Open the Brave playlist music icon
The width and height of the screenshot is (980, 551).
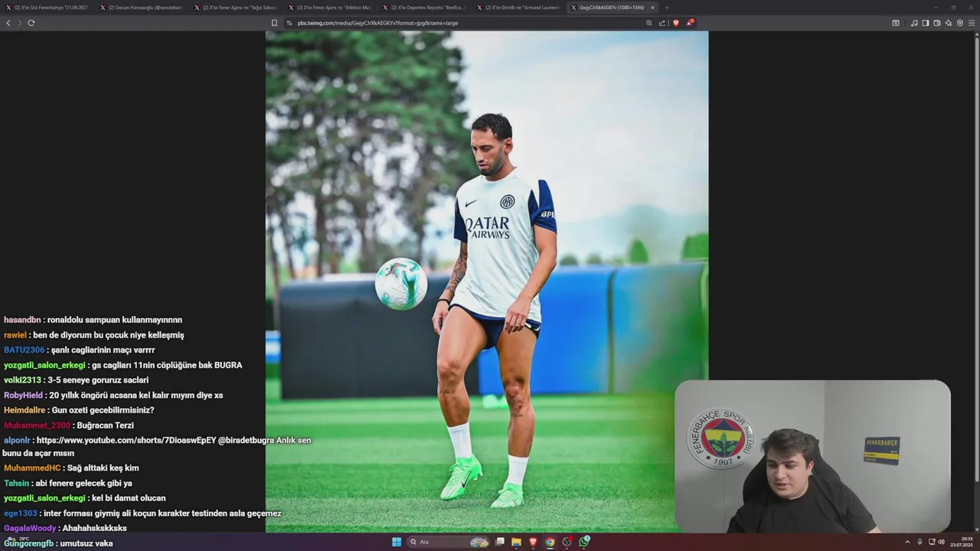click(914, 23)
